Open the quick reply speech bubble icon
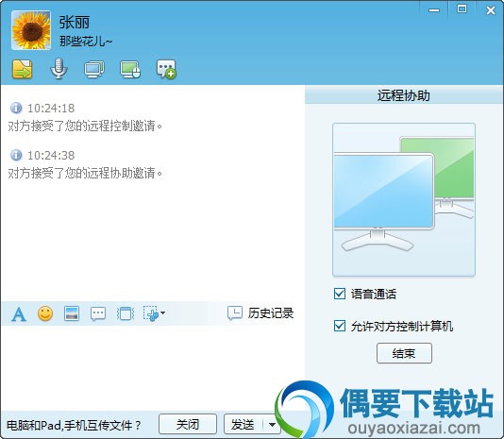The width and height of the screenshot is (504, 439). click(98, 313)
